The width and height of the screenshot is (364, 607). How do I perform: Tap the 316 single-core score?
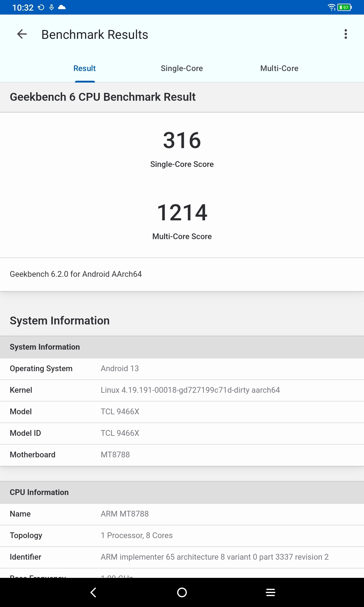coord(182,141)
